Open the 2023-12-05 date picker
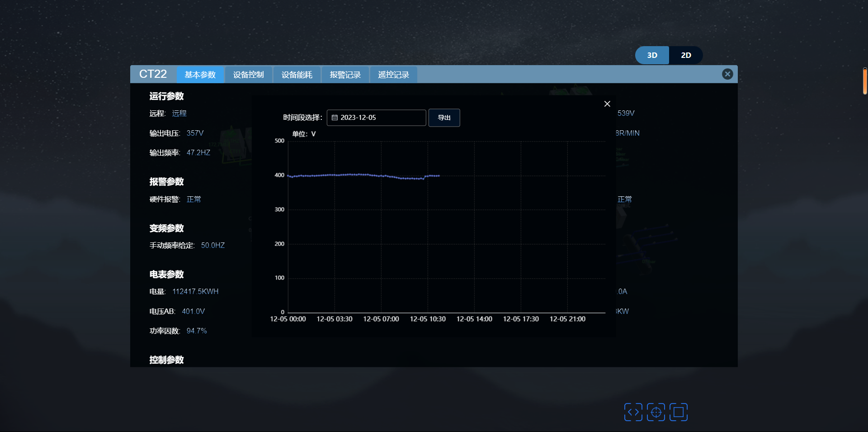 click(376, 118)
